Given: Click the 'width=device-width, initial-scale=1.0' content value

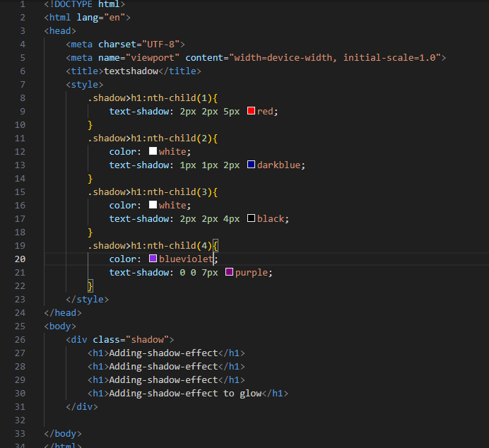Looking at the screenshot, I should click(335, 58).
